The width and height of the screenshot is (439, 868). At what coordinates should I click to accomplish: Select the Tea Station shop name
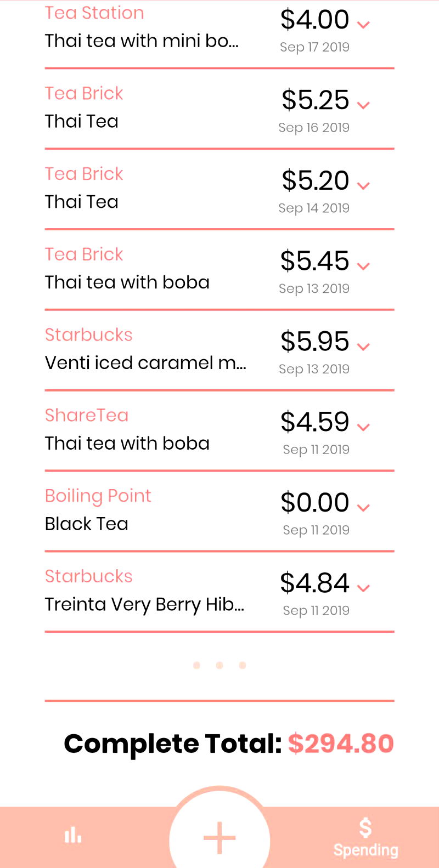[94, 13]
